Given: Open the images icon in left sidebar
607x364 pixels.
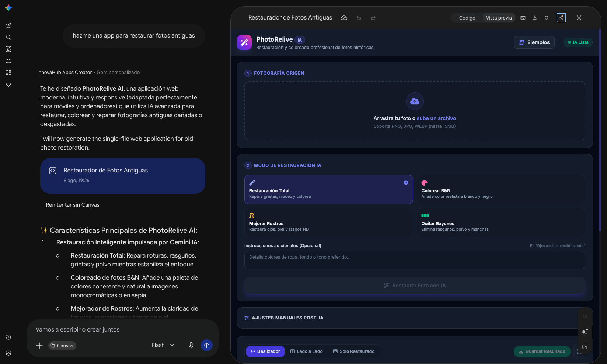Looking at the screenshot, I should click(x=8, y=49).
